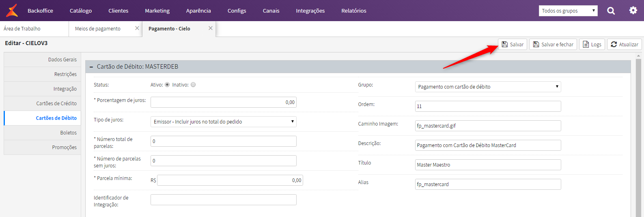Close the Pagamento - Cielo tab
644x217 pixels.
(x=211, y=28)
